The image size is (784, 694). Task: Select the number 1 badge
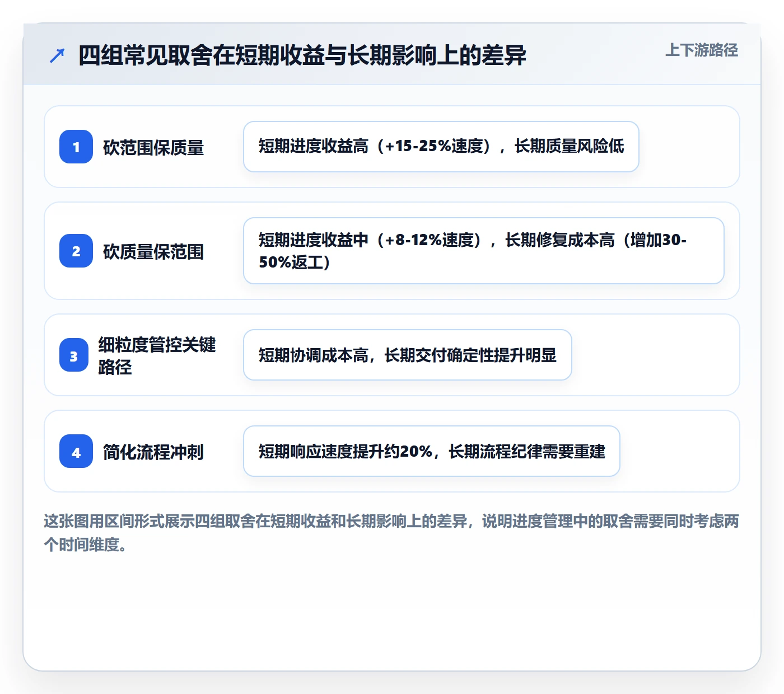click(76, 147)
